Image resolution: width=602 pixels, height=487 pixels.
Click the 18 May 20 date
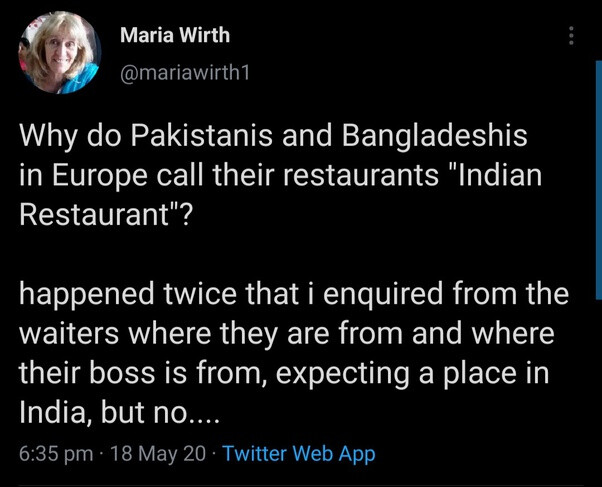point(157,453)
